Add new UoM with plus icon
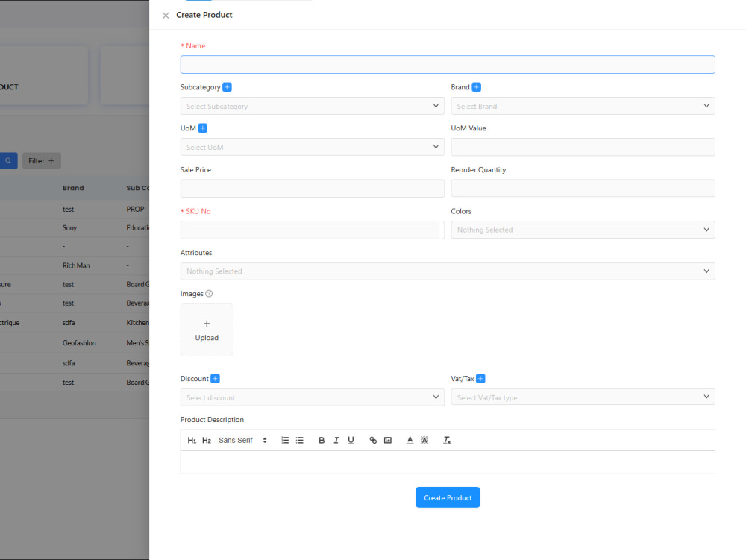This screenshot has width=746, height=560. pos(203,128)
